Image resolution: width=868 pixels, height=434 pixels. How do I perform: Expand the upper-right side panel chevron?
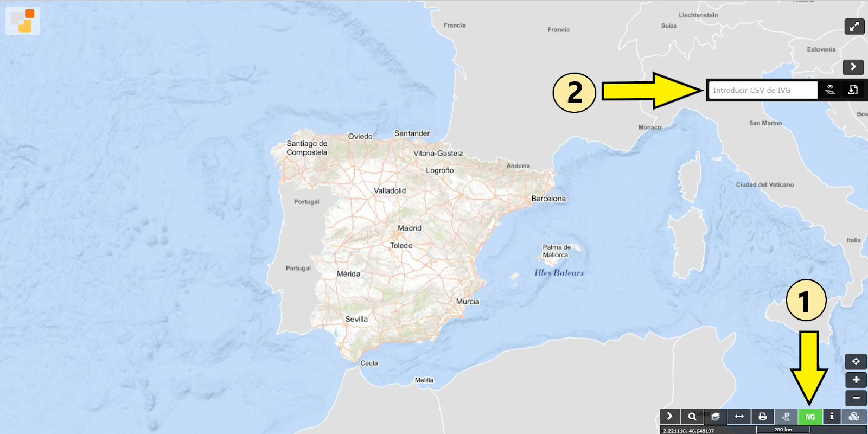[853, 67]
